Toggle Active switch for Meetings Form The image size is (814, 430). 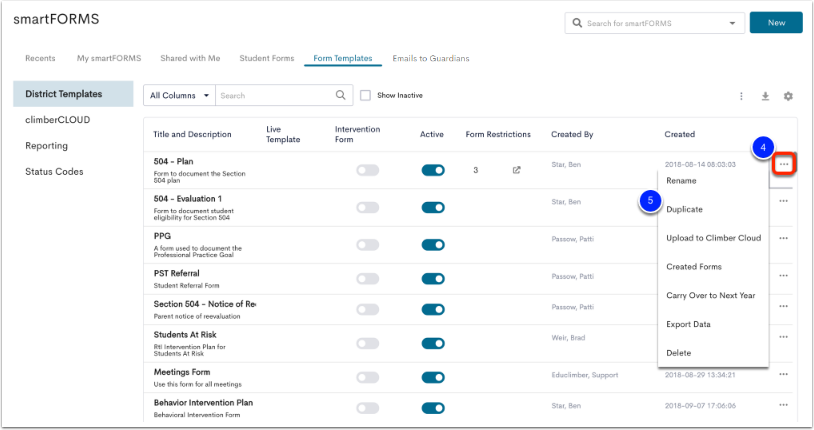pyautogui.click(x=433, y=378)
